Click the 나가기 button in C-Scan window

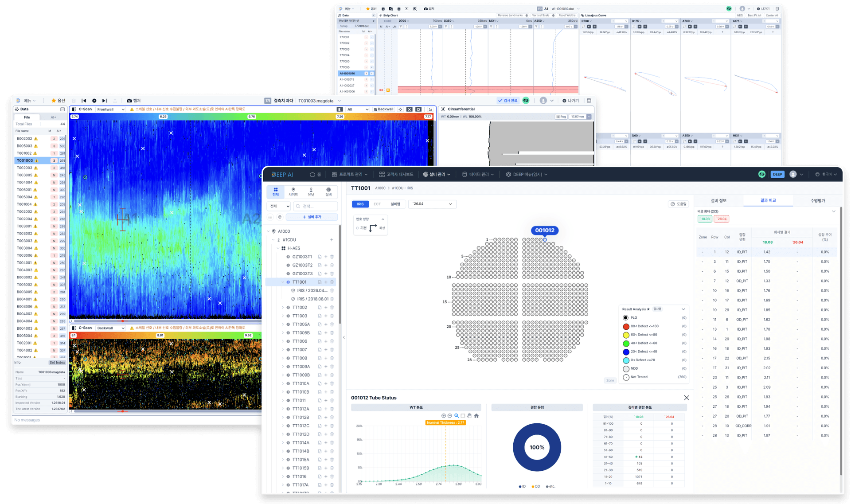pos(571,101)
